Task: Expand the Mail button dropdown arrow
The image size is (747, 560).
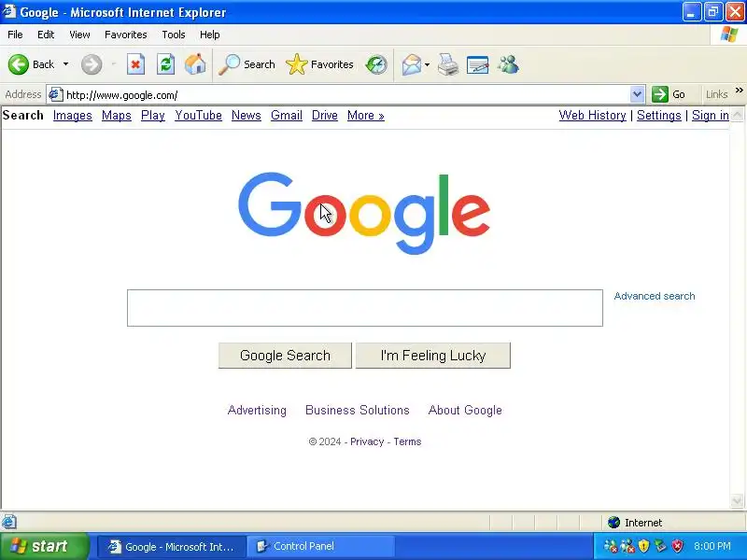Action: tap(427, 64)
